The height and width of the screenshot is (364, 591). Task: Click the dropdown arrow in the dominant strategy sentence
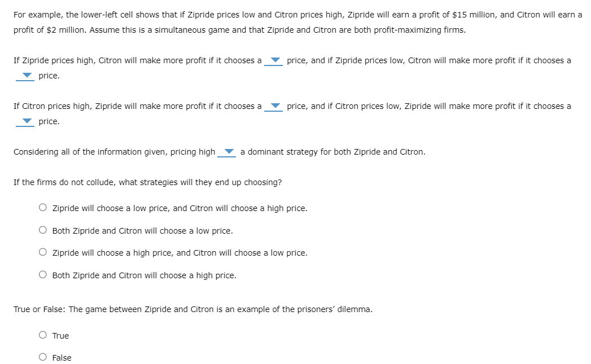[x=227, y=151]
